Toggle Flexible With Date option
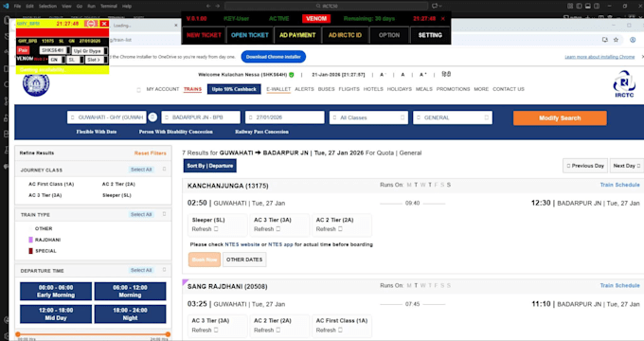Viewport: 644px width, 341px height. 96,132
